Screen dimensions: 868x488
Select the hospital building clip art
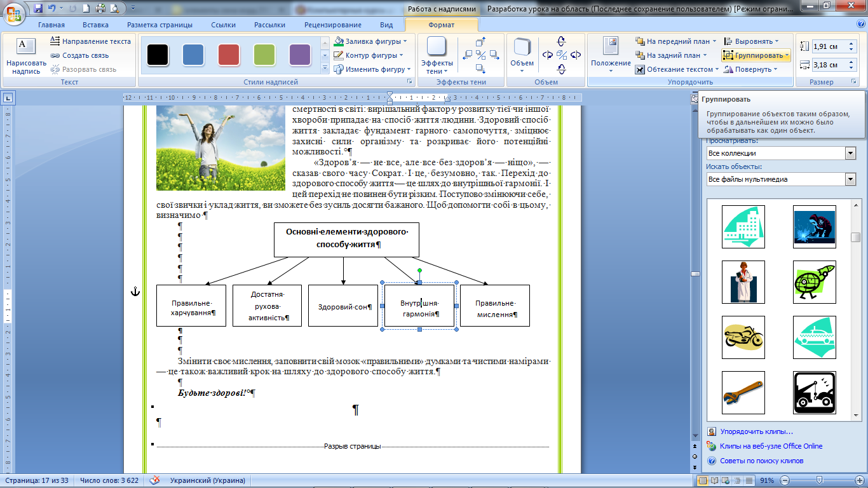click(743, 227)
